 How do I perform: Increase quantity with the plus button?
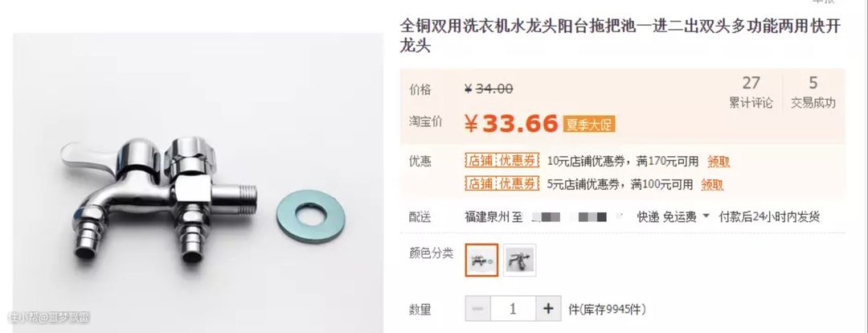coord(548,309)
